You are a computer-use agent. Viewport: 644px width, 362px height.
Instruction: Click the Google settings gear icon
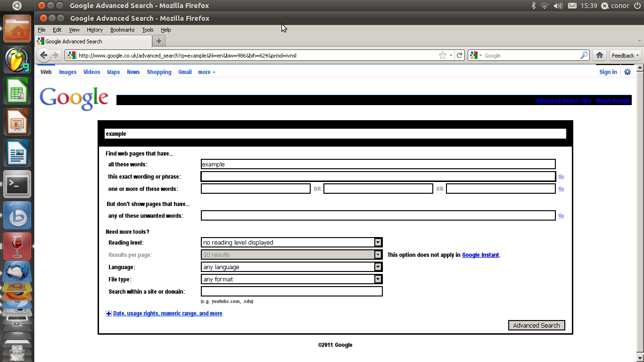click(x=627, y=72)
